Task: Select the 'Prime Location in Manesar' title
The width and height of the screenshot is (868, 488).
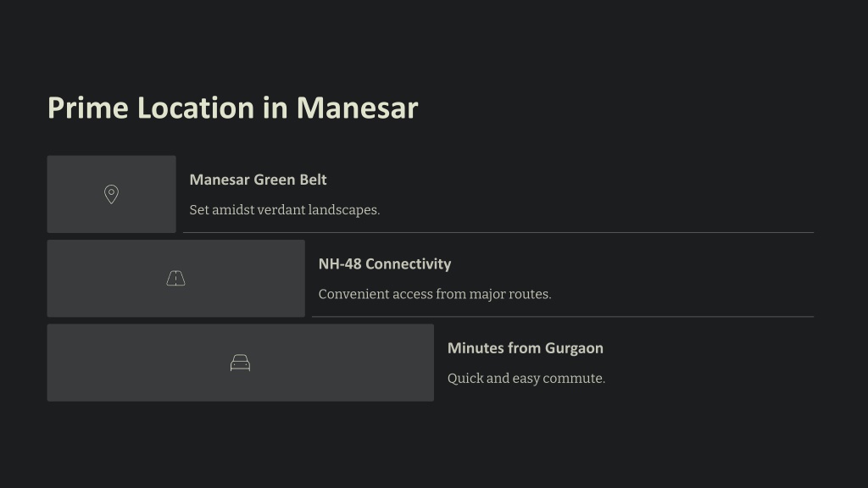Action: pyautogui.click(x=232, y=108)
